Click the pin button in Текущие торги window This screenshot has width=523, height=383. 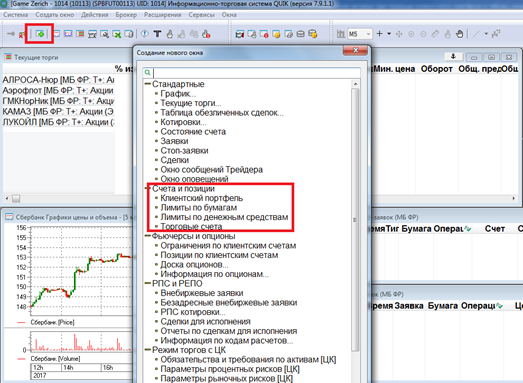[453, 56]
